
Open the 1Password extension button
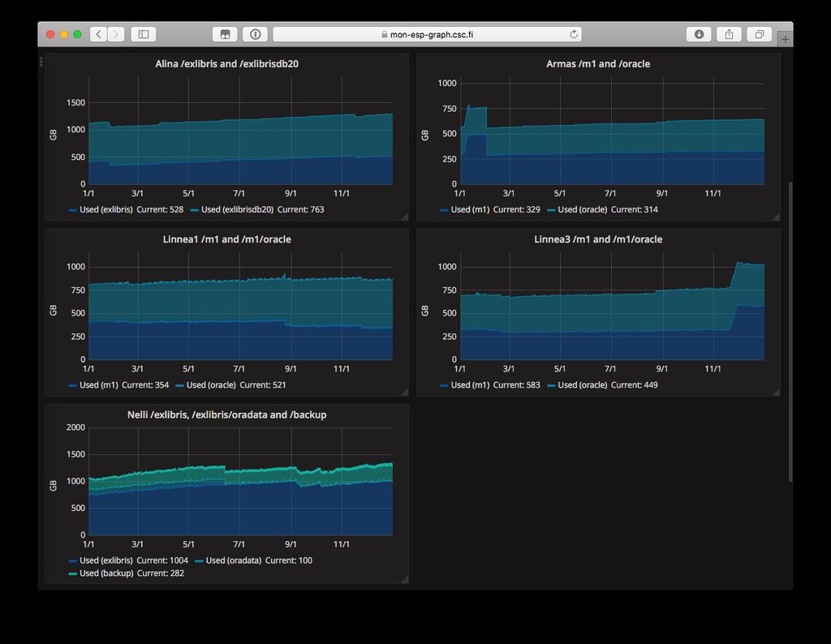pyautogui.click(x=256, y=34)
